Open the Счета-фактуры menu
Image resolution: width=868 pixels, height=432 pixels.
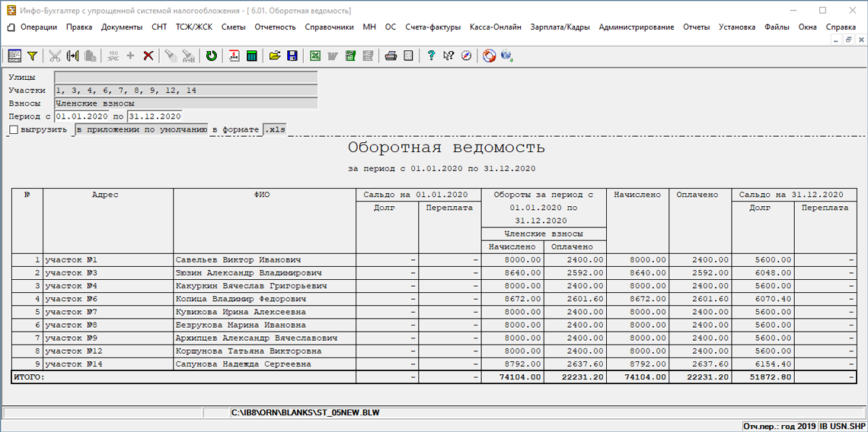433,27
